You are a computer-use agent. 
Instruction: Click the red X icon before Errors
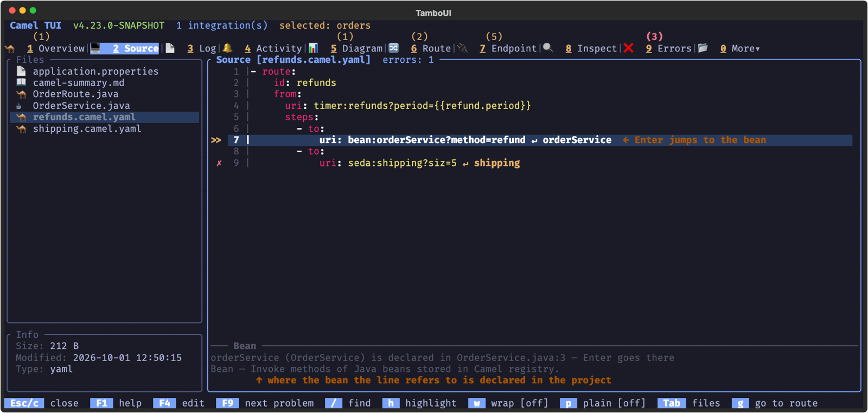(628, 48)
